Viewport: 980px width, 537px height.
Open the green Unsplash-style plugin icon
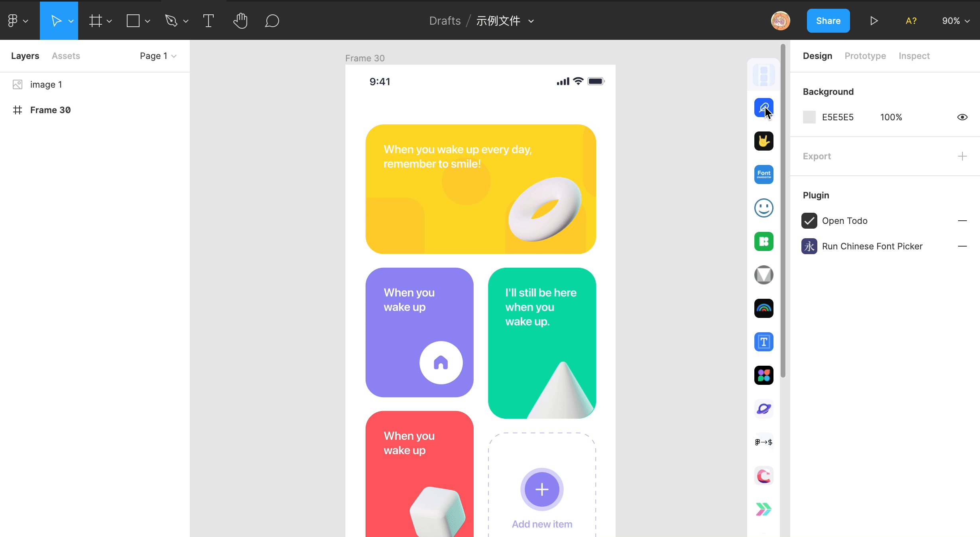(764, 241)
